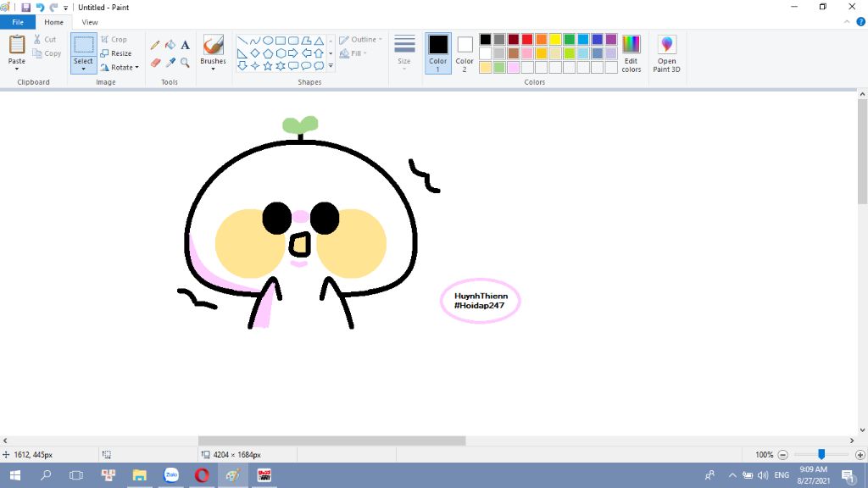Select the Color picker eyedropper
The width and height of the screenshot is (868, 488).
click(170, 63)
